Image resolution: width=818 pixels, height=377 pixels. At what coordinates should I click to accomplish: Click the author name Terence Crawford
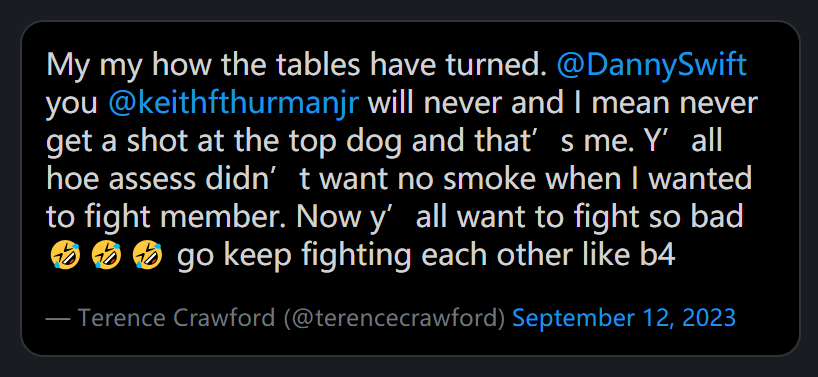(176, 318)
